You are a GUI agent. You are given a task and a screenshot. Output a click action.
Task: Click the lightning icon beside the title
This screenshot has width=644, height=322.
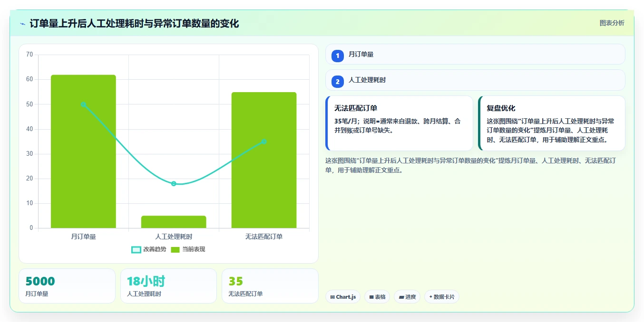click(x=22, y=24)
